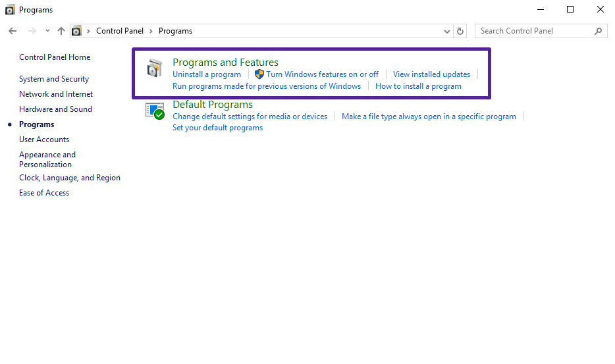
Task: Expand the address bar history dropdown
Action: [x=446, y=32]
